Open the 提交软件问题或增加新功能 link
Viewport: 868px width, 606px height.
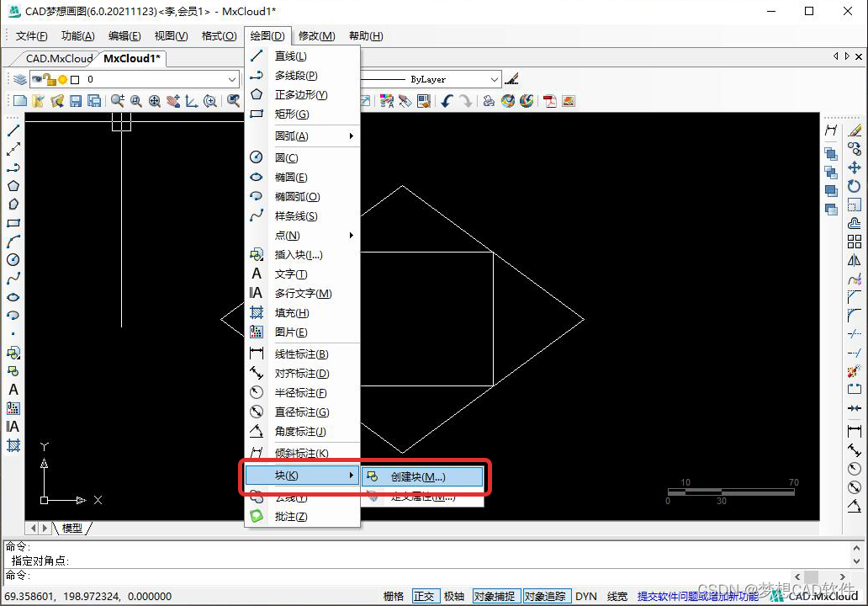(x=697, y=596)
